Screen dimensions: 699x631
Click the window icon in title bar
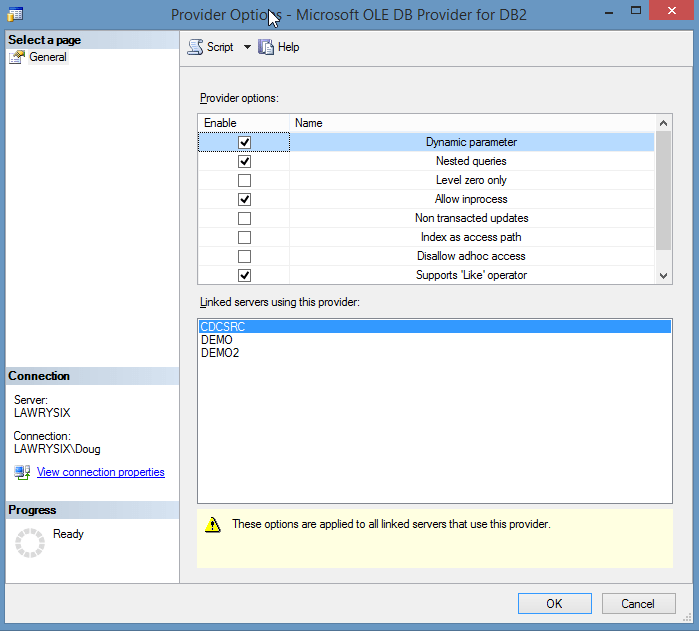tap(14, 14)
